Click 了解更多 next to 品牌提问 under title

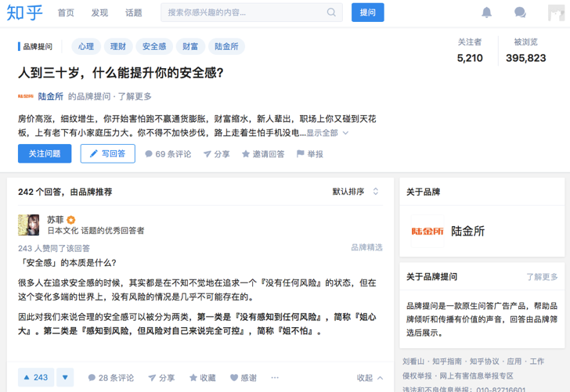(x=135, y=96)
